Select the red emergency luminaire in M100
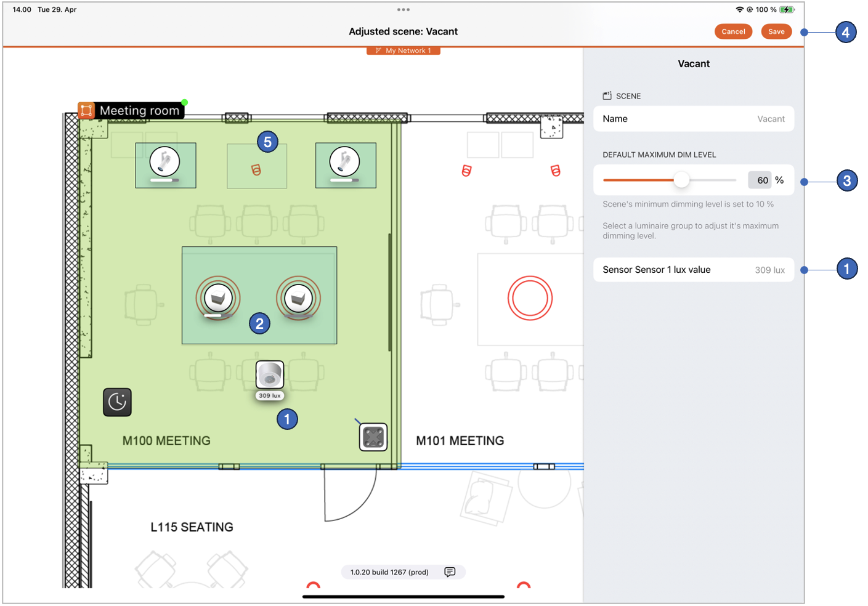This screenshot has height=606, width=868. (256, 170)
